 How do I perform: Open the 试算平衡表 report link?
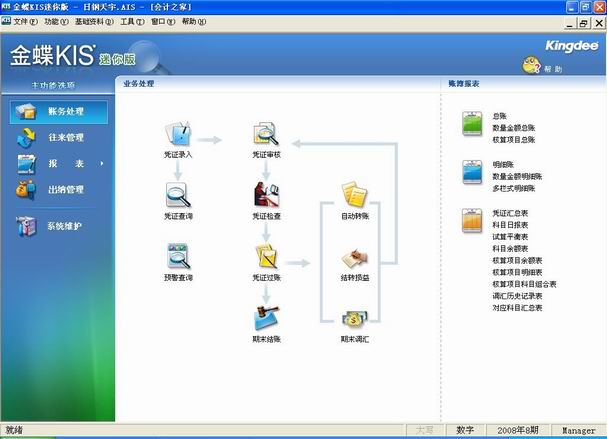pyautogui.click(x=510, y=237)
